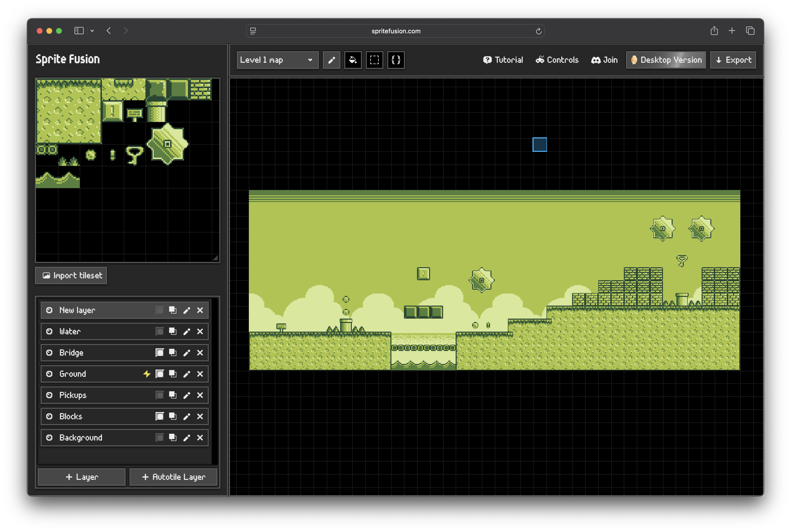Viewport: 791px width, 532px height.
Task: Duplicate the Blocks layer
Action: coord(173,416)
